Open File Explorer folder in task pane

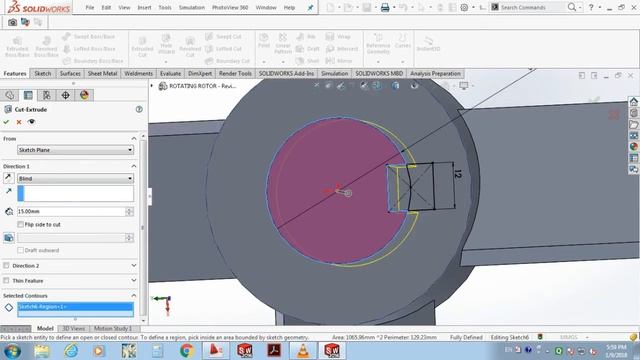(x=633, y=124)
